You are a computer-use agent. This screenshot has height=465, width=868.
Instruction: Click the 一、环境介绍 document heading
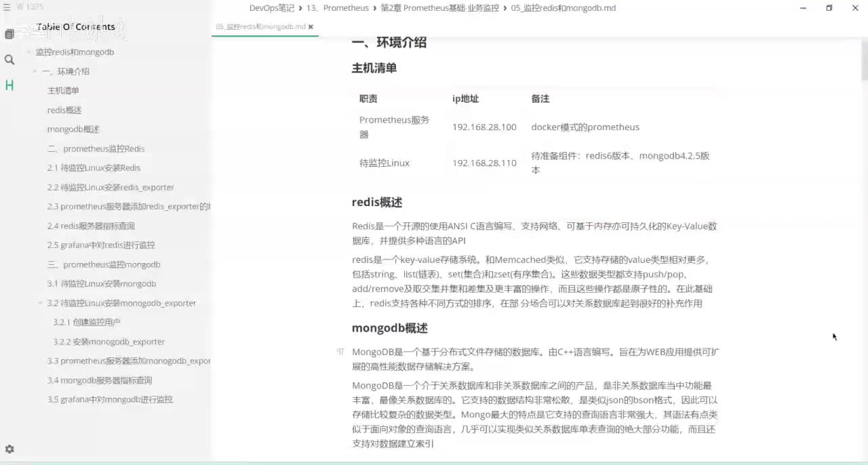389,42
